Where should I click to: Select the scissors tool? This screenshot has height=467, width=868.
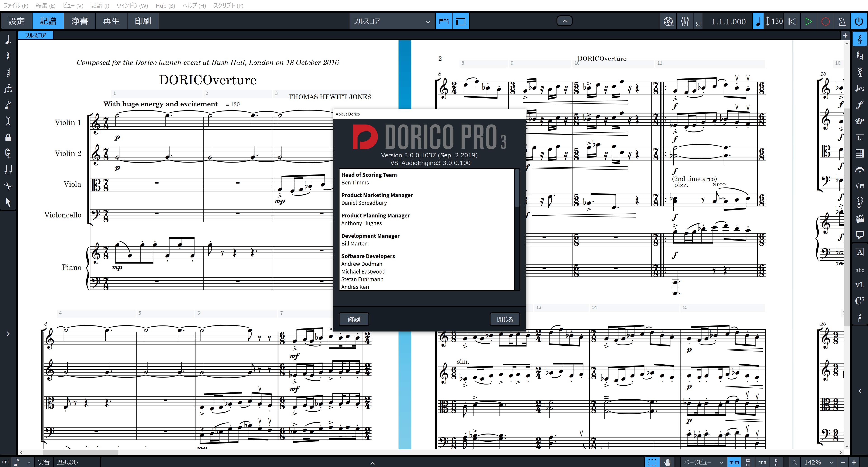8,186
